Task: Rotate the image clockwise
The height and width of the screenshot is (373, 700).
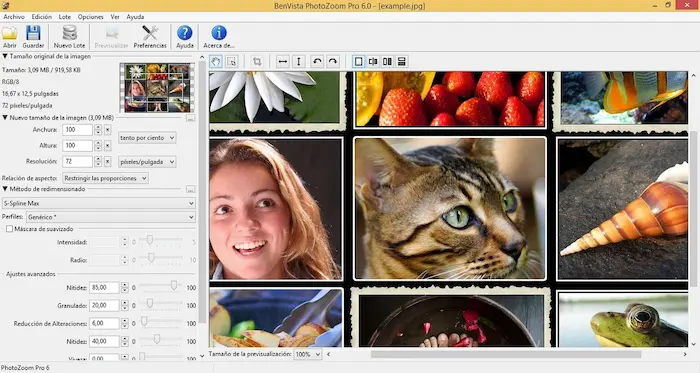Action: (333, 62)
